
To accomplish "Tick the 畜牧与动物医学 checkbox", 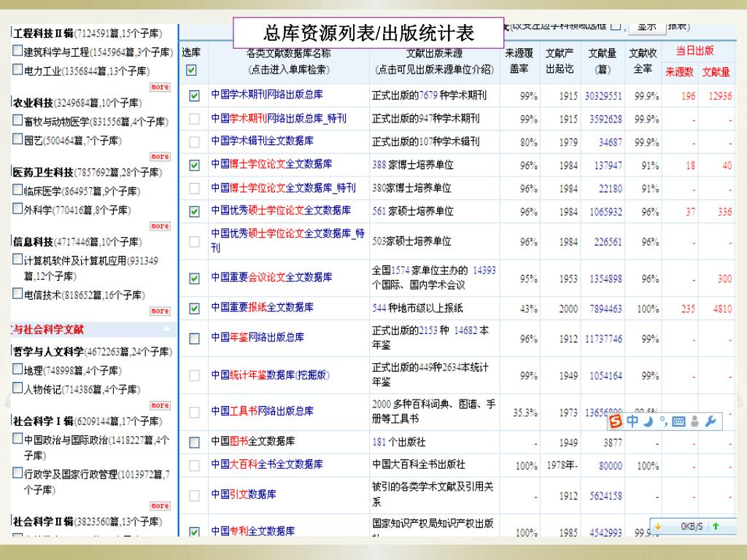I will point(18,120).
